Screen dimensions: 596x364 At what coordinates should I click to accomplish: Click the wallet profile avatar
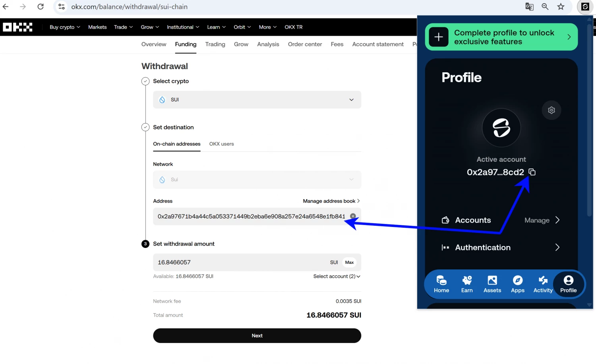point(501,128)
